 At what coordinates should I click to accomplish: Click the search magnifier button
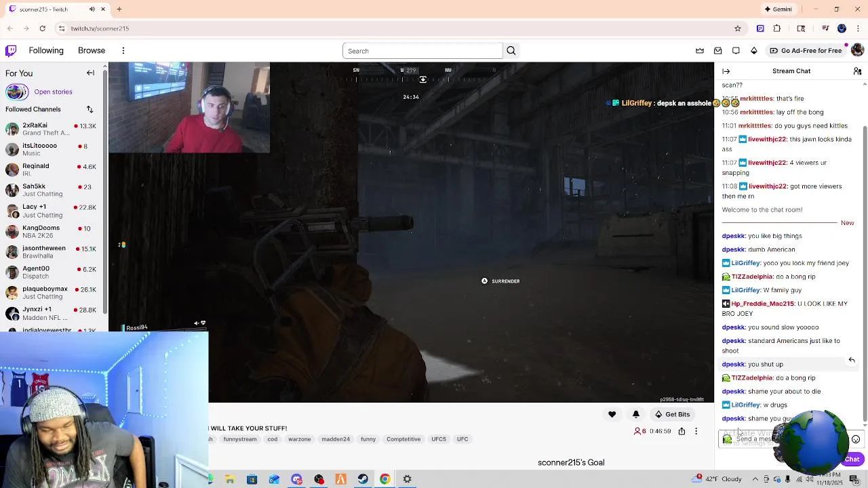click(x=511, y=51)
